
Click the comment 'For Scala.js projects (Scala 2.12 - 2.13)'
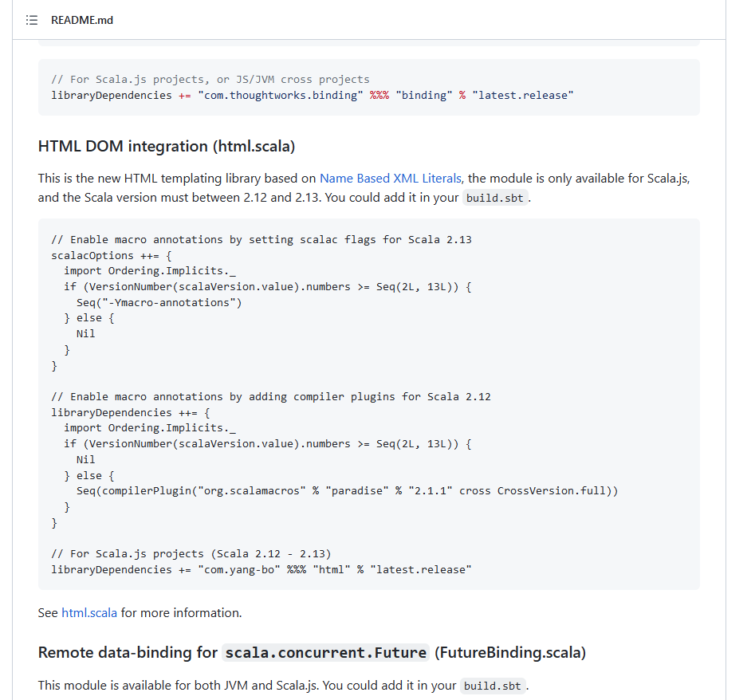(x=191, y=554)
